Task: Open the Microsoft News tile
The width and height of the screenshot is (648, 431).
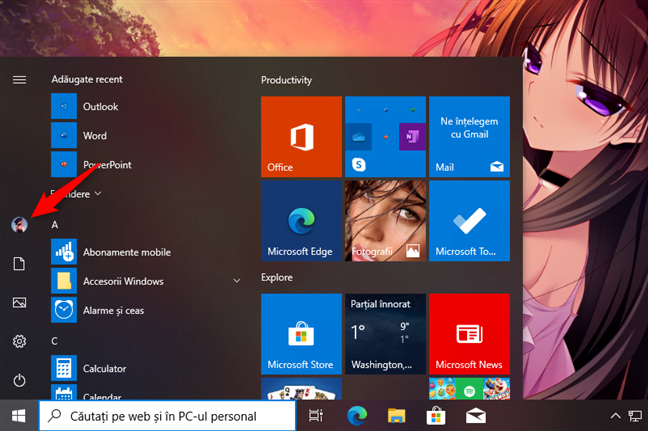Action: 469,334
